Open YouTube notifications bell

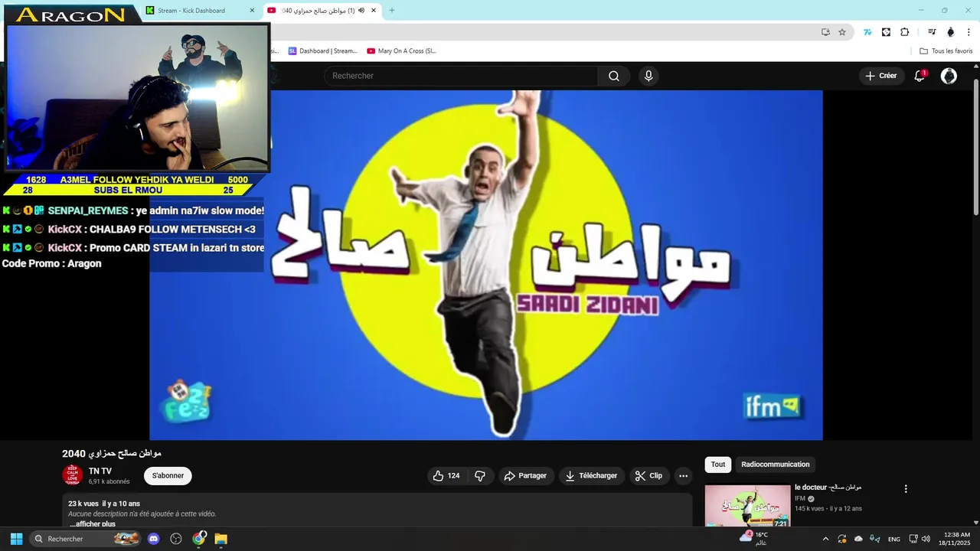click(x=920, y=76)
